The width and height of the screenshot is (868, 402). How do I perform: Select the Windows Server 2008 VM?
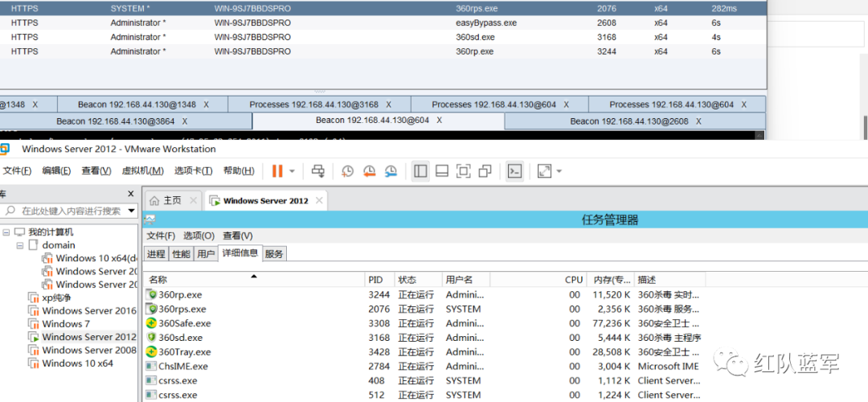(x=88, y=350)
